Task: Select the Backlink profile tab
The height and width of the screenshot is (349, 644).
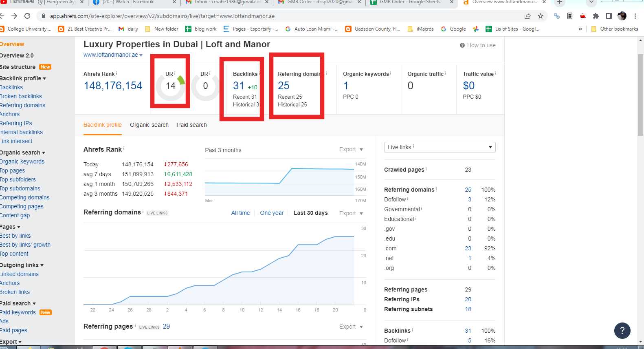Action: (x=103, y=125)
